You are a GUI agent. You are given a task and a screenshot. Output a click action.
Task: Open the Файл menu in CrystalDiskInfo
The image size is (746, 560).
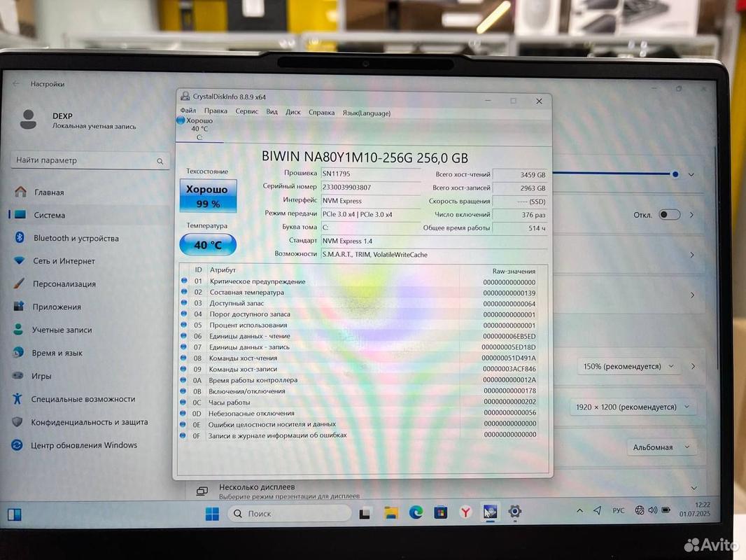tap(188, 111)
